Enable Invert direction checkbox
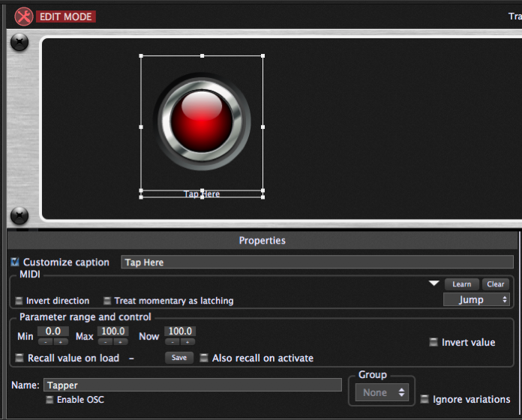The width and height of the screenshot is (522, 420). click(x=19, y=301)
